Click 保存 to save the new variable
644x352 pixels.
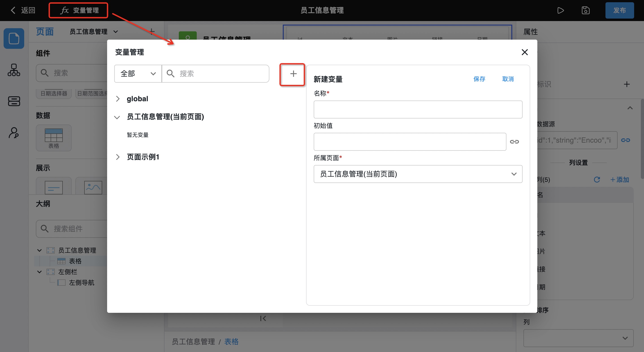479,79
